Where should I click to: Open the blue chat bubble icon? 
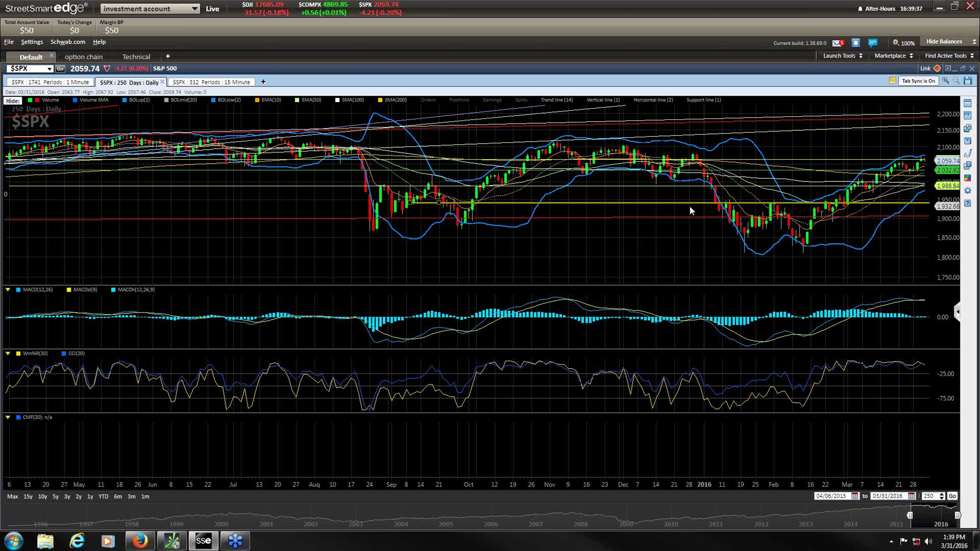[873, 43]
